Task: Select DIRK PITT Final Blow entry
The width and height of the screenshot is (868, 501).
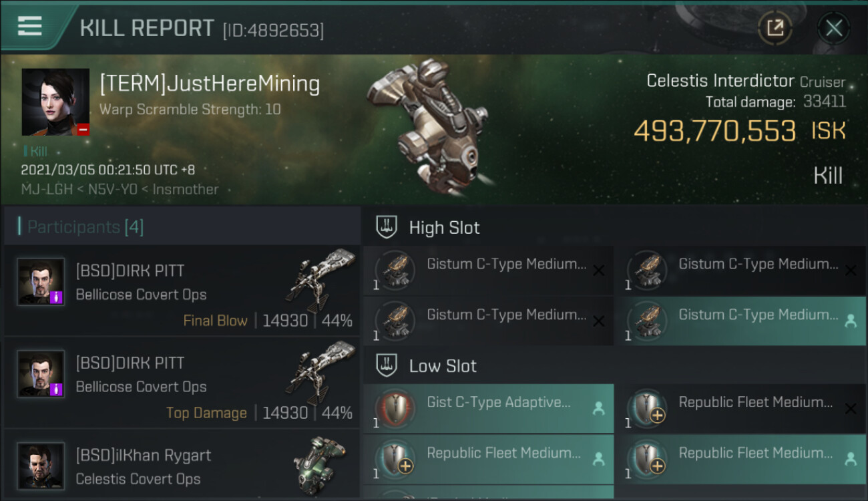Action: 182,291
